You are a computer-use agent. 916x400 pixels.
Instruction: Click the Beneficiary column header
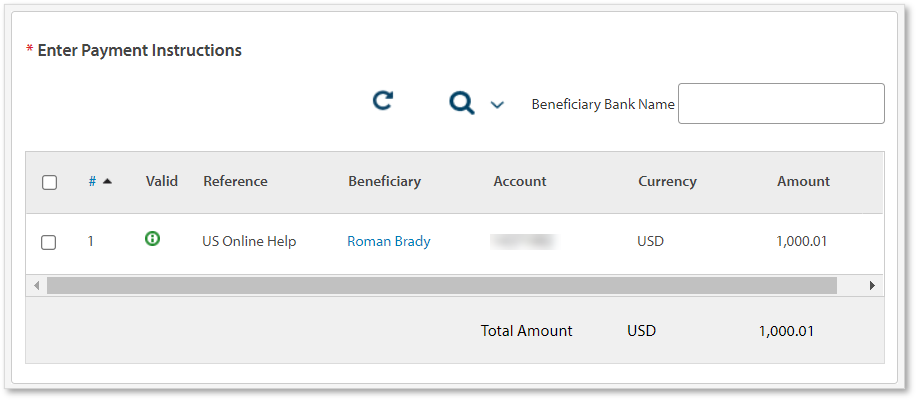point(384,181)
